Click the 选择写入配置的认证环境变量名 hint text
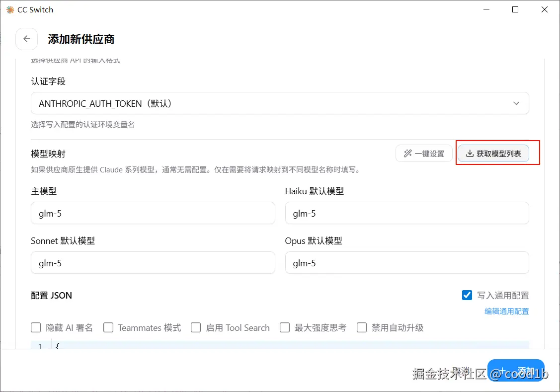560x392 pixels. pos(83,125)
